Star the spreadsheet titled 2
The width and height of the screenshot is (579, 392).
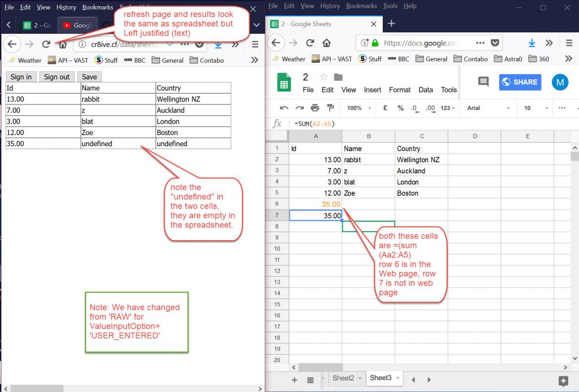[323, 77]
